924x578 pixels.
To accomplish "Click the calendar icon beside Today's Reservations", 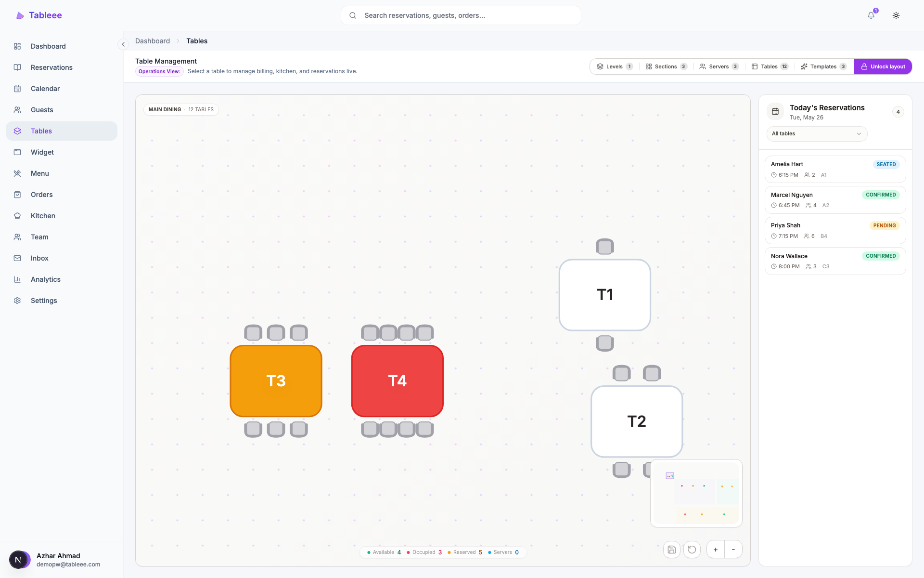I will point(775,112).
